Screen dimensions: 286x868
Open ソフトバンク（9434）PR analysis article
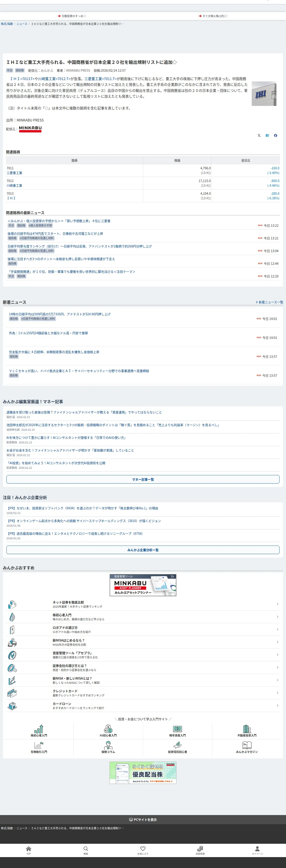[x=82, y=508]
